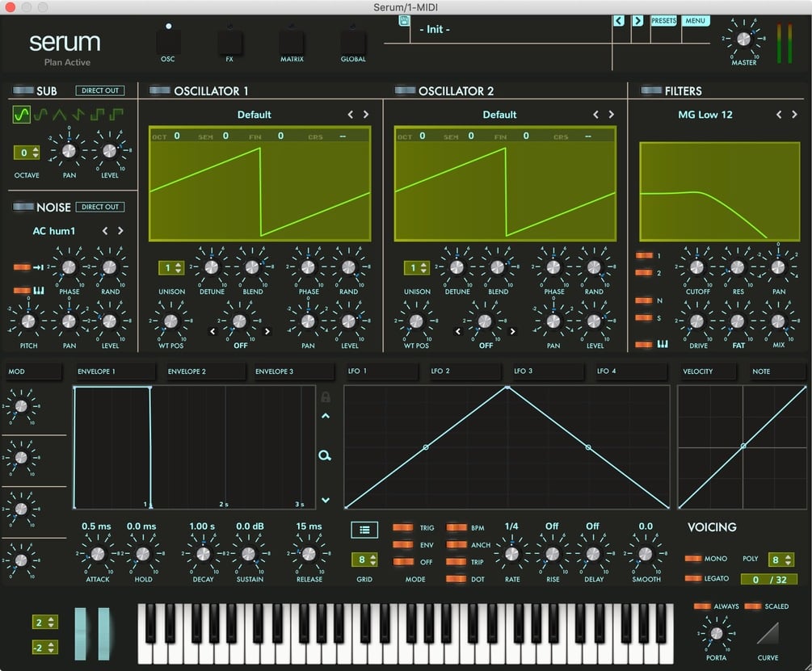Click envelope up chevron
This screenshot has height=671, width=812.
coord(326,416)
